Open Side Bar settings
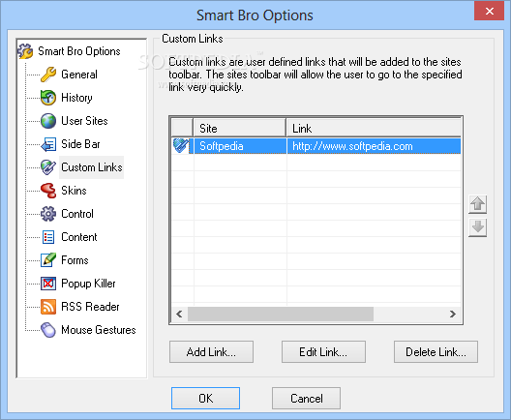This screenshot has width=511, height=420. pyautogui.click(x=80, y=144)
